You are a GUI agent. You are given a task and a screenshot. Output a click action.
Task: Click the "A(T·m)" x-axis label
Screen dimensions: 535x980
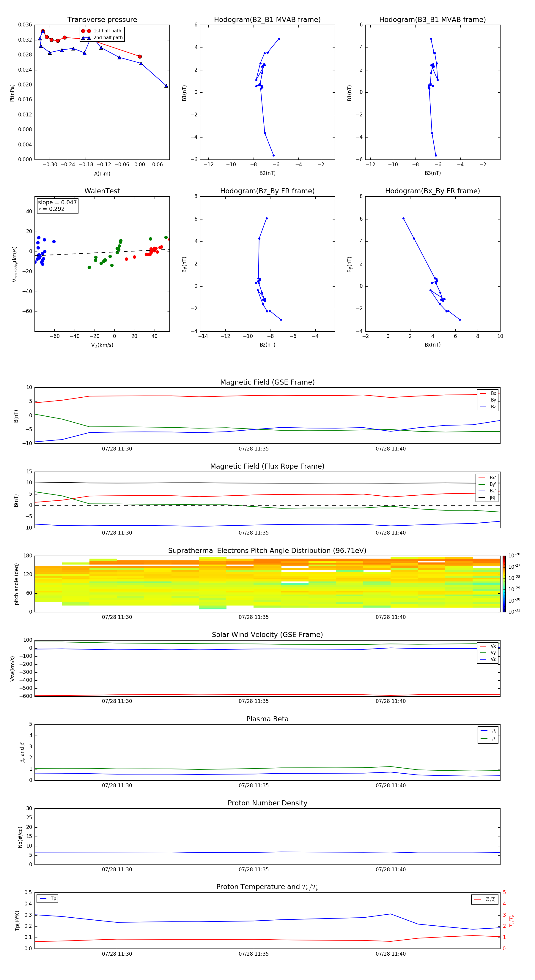pos(102,174)
